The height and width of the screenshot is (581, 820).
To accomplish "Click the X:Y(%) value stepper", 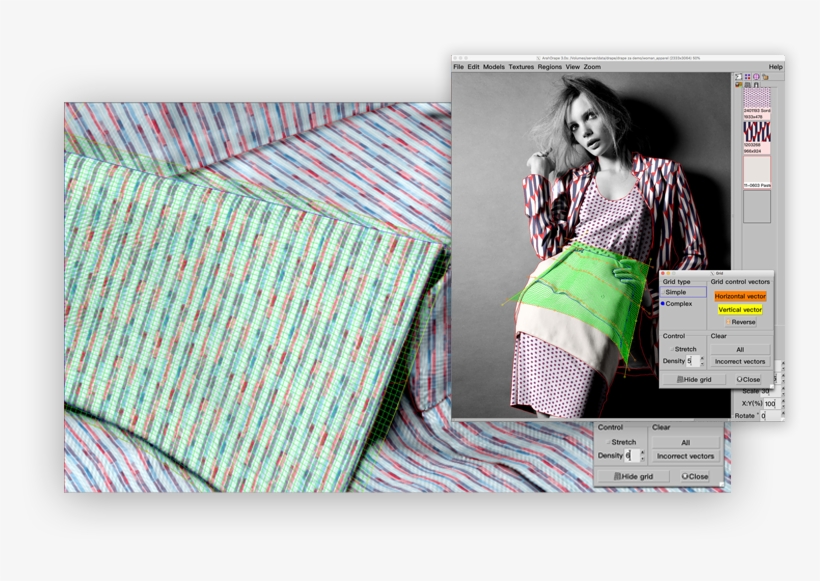I will click(x=784, y=403).
